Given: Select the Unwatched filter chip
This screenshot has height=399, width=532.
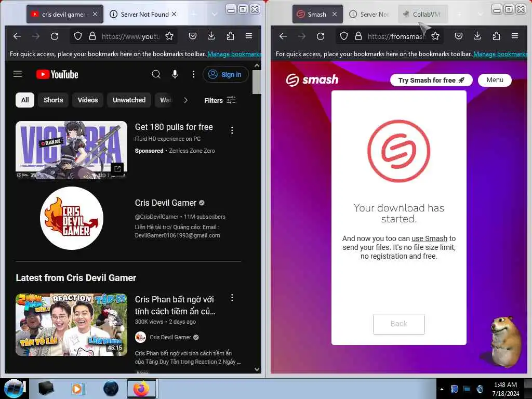Looking at the screenshot, I should (129, 100).
